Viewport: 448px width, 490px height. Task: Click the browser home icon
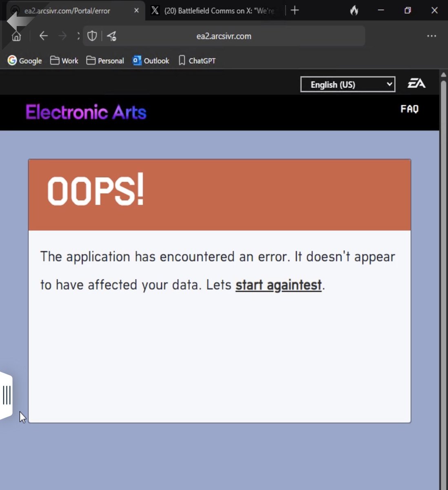(x=16, y=36)
